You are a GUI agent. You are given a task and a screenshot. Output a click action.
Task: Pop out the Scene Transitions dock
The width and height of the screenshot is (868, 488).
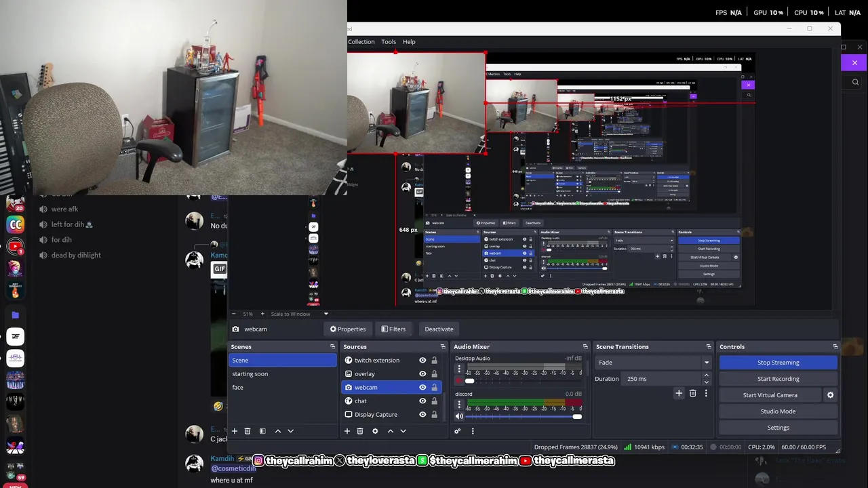[x=709, y=347]
